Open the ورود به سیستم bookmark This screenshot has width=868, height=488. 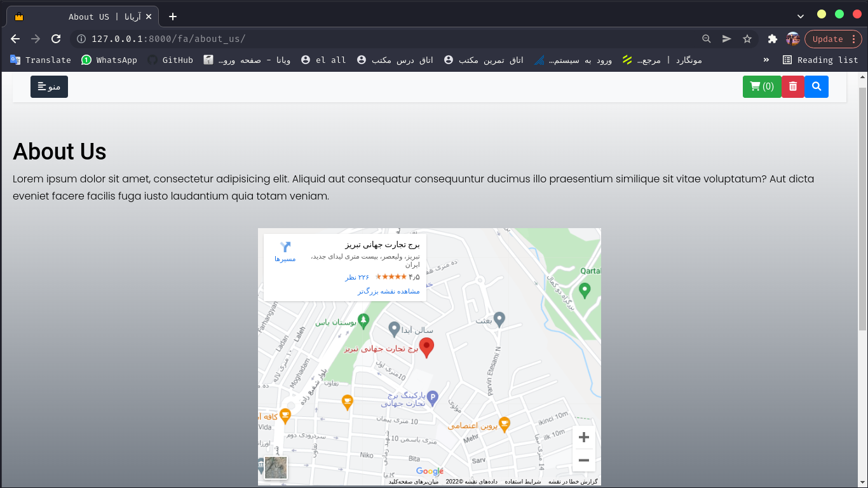coord(573,60)
